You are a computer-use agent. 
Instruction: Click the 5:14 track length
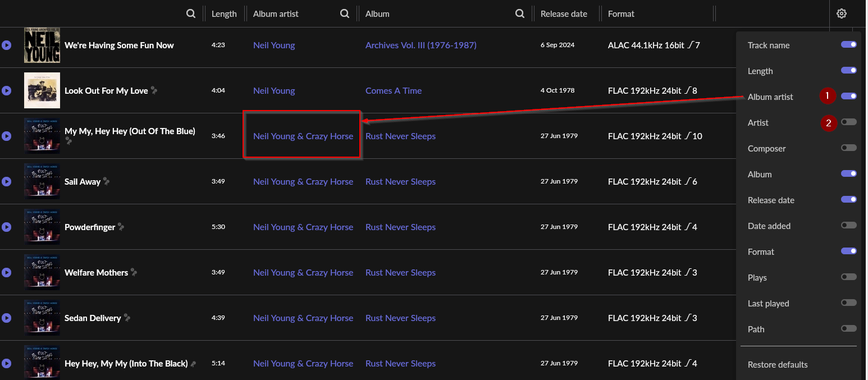pyautogui.click(x=218, y=364)
